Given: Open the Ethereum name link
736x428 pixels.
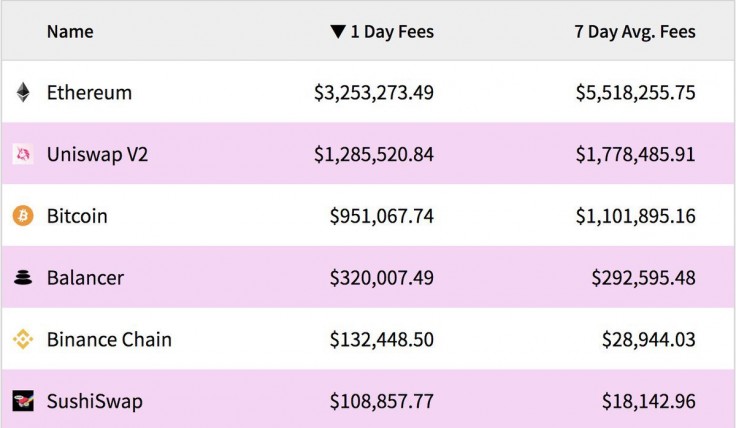Looking at the screenshot, I should (89, 93).
